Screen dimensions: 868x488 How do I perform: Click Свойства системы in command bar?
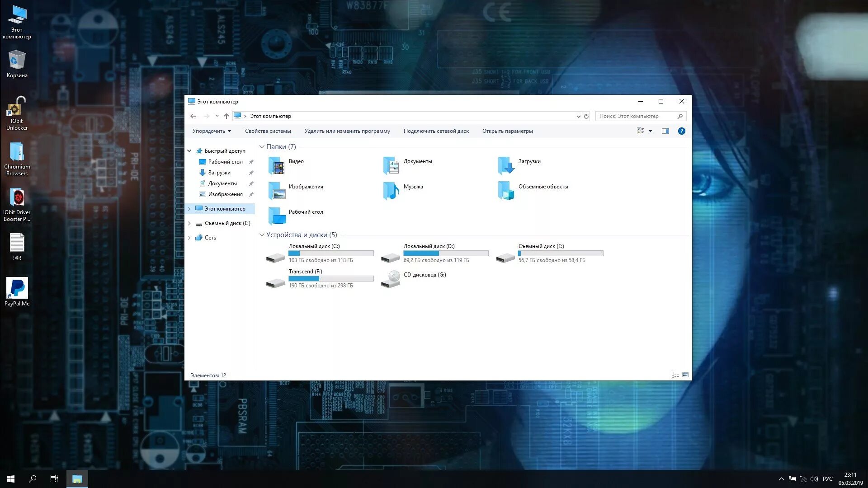pyautogui.click(x=268, y=131)
